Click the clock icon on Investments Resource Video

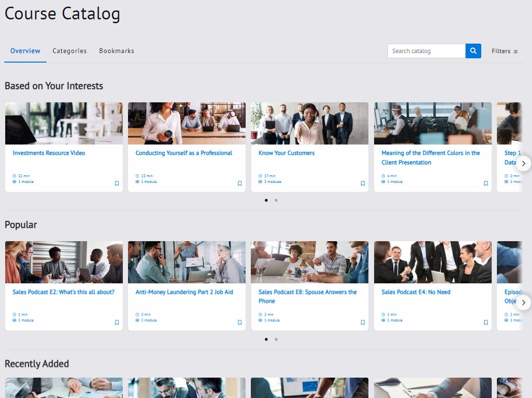click(x=14, y=175)
